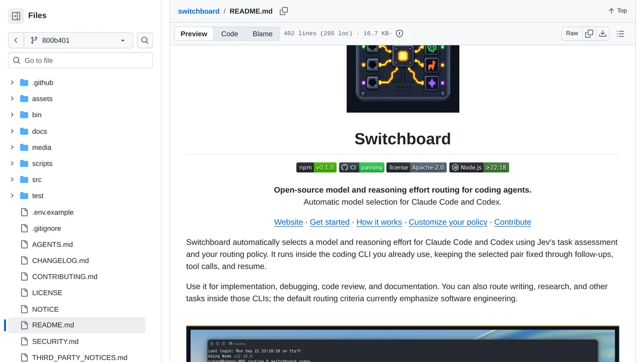Open the NOTICE file
The height and width of the screenshot is (362, 644).
[45, 309]
